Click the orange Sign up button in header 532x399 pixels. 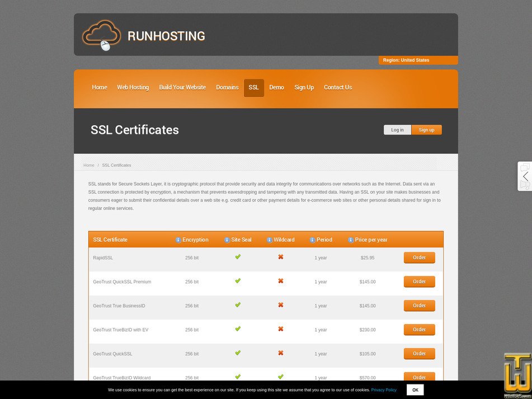(x=426, y=129)
